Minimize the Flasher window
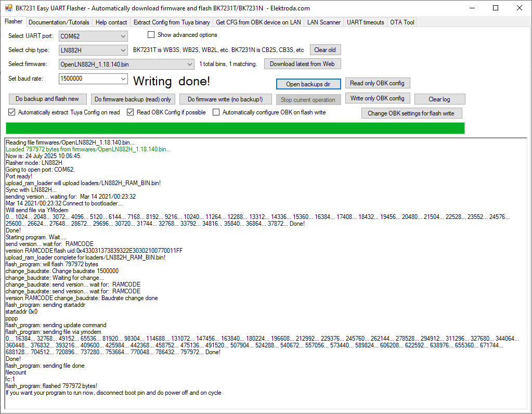This screenshot has height=414, width=532. pos(472,8)
